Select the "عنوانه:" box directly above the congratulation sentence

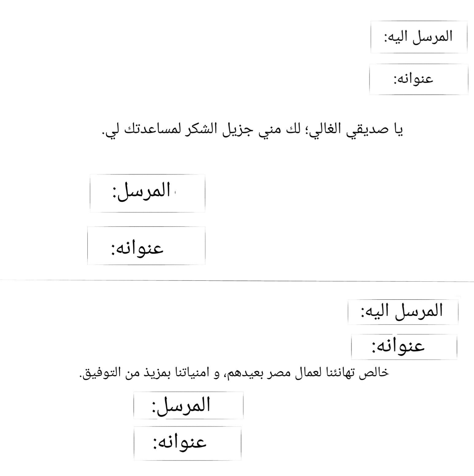(404, 347)
